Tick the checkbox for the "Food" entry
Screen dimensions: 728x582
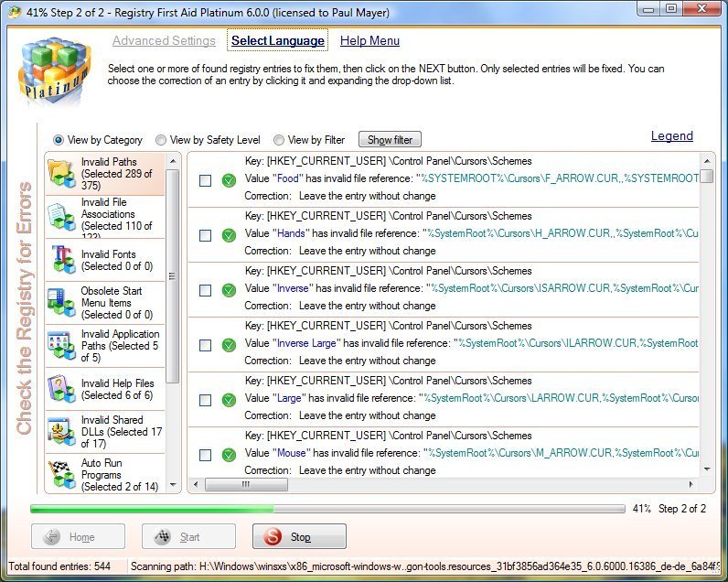coord(206,180)
